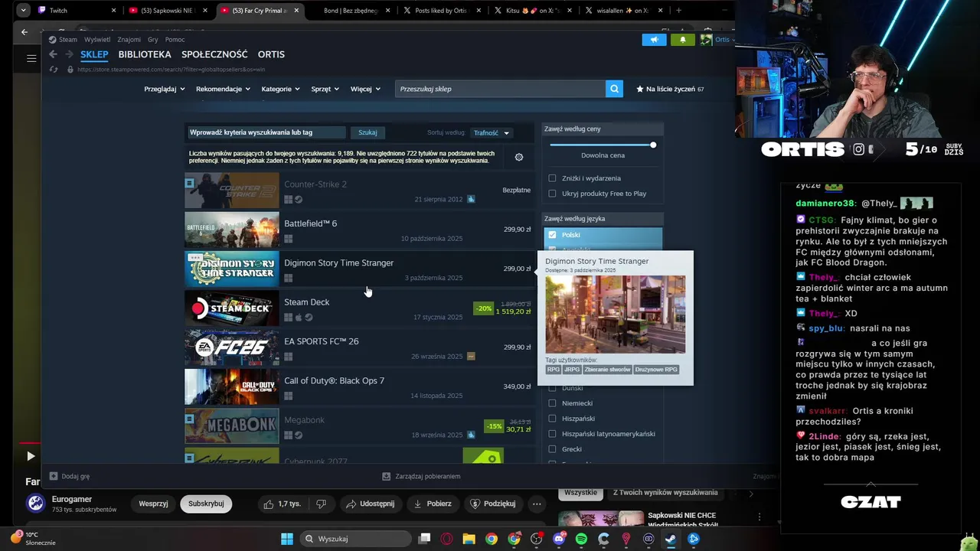
Task: Open search preferences gear icon
Action: (x=519, y=157)
